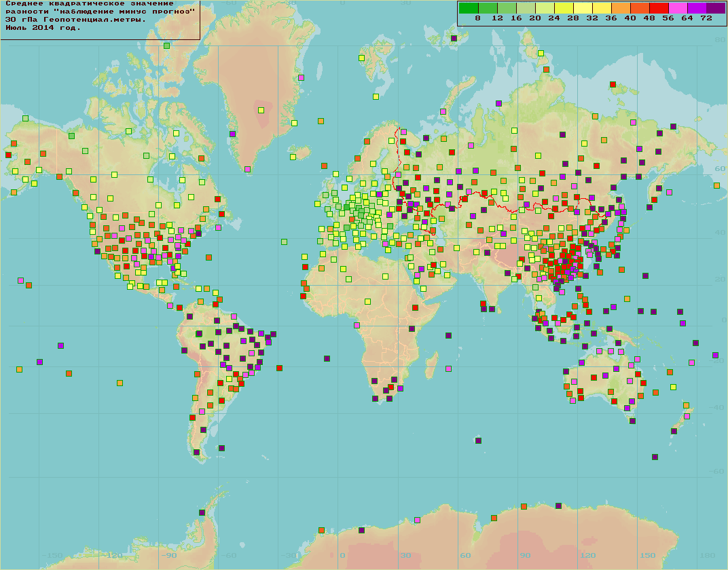Pick the orange legend swatch between 36 and 40
The height and width of the screenshot is (570, 728).
pos(621,7)
